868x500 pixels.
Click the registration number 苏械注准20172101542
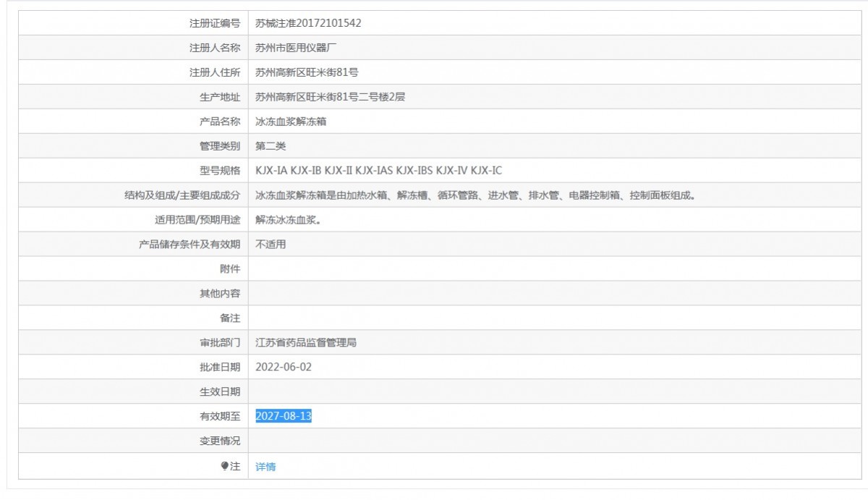point(308,23)
